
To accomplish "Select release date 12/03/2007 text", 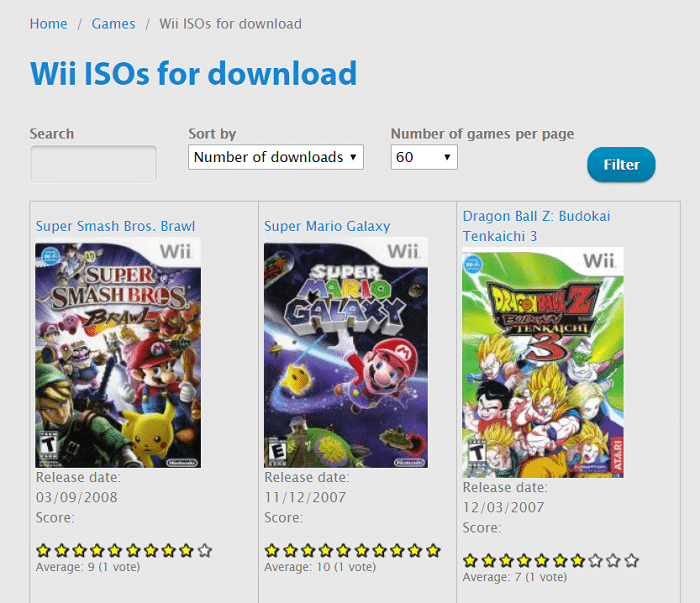I will [x=503, y=507].
